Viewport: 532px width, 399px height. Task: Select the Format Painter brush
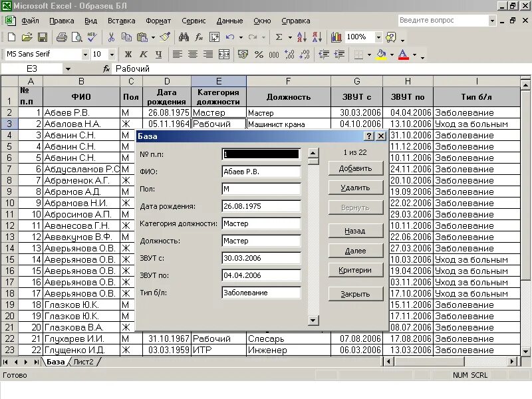point(165,37)
